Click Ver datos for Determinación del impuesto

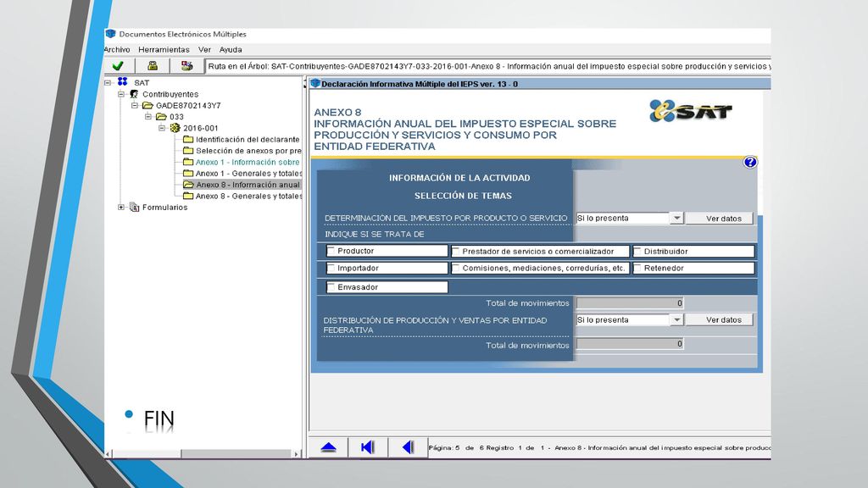click(720, 219)
